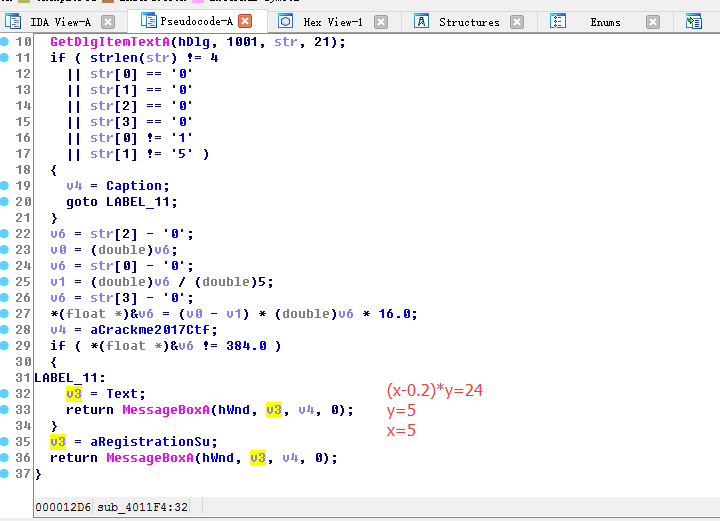720x521 pixels.
Task: Click sub_4011F4:32 in the status bar
Action: click(x=142, y=507)
